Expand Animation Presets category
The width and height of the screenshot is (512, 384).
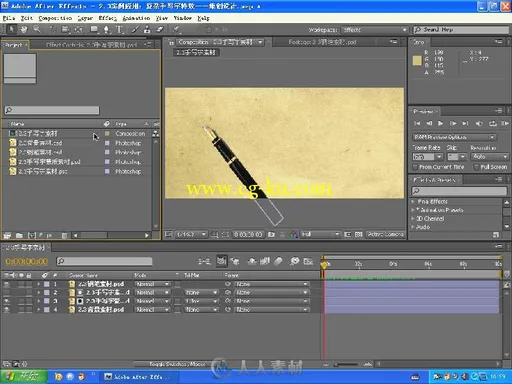(413, 210)
